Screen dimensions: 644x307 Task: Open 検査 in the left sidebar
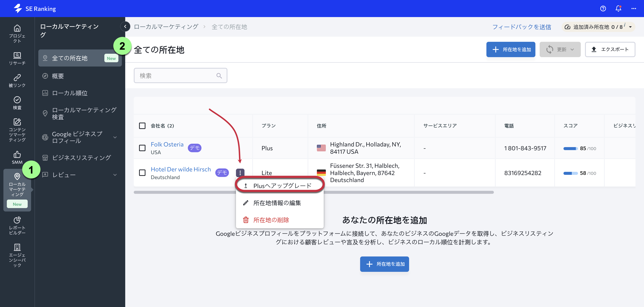tap(17, 103)
